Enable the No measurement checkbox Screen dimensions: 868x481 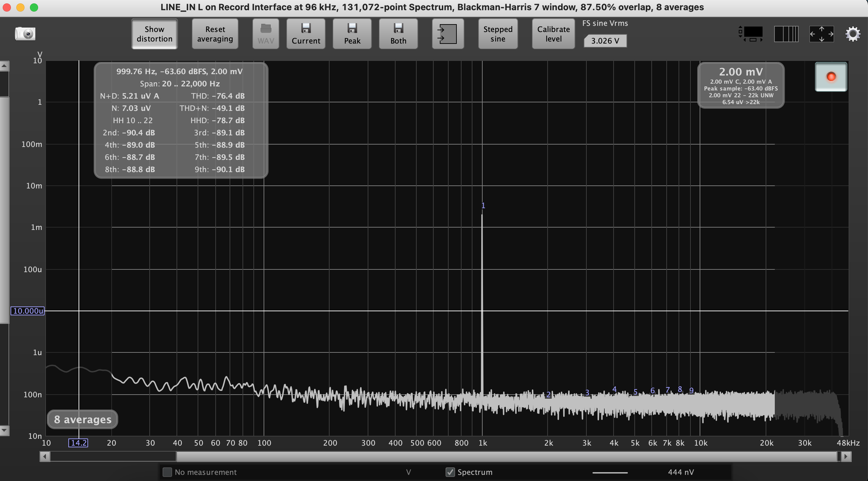tap(167, 472)
